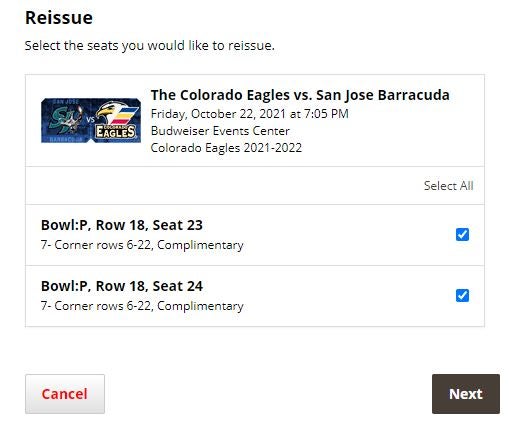This screenshot has width=509, height=430.
Task: Click the Reissue page heading
Action: (x=59, y=18)
